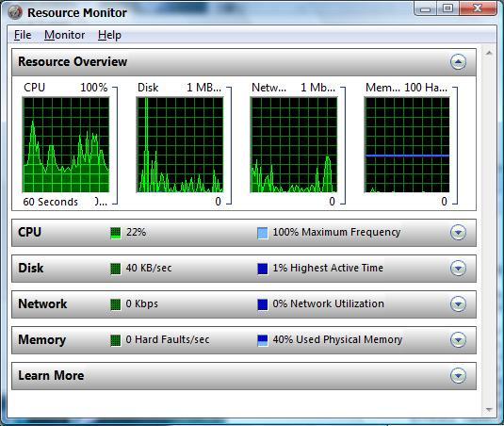This screenshot has width=504, height=426.
Task: Click the light blue Maximum Frequency swatch
Action: 263,233
